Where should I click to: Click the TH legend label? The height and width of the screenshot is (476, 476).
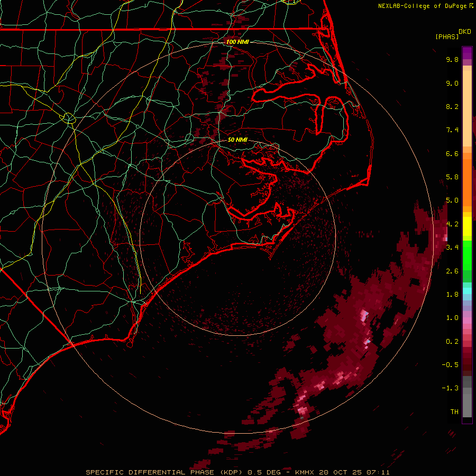click(x=454, y=412)
